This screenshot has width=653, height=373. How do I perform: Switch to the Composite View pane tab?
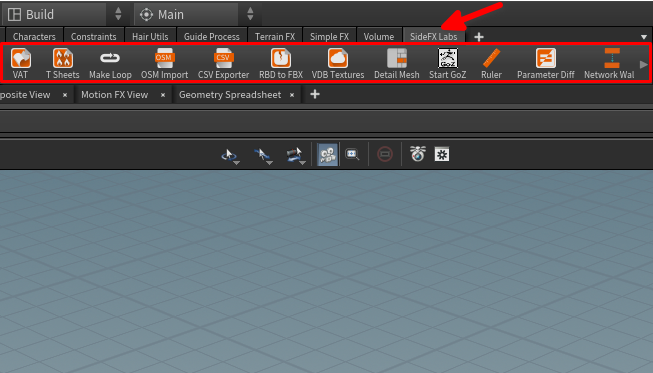[x=25, y=95]
